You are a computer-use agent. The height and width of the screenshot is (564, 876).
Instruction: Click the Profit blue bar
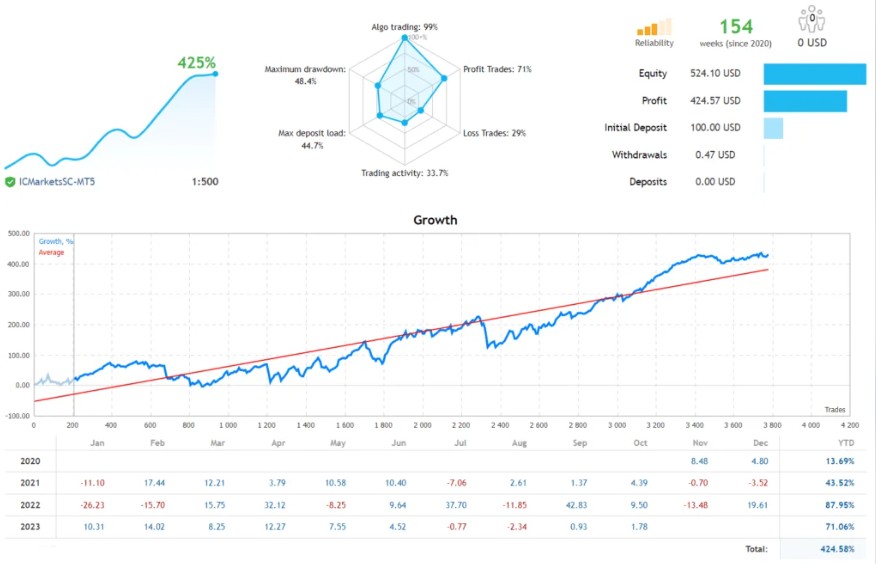click(805, 101)
